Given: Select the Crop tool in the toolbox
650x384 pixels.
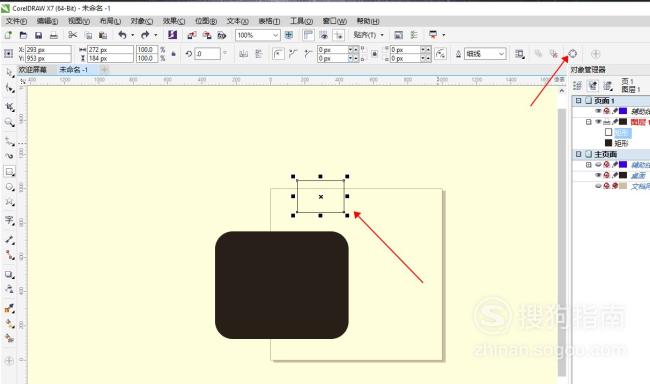Looking at the screenshot, I should pos(9,107).
